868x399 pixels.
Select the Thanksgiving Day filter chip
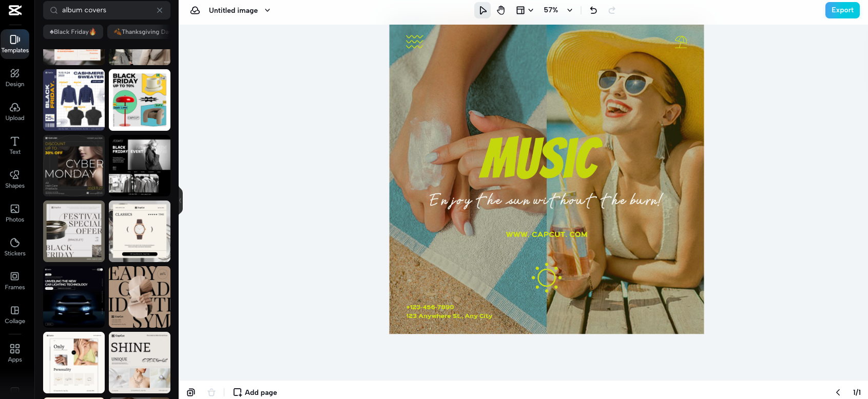point(140,32)
